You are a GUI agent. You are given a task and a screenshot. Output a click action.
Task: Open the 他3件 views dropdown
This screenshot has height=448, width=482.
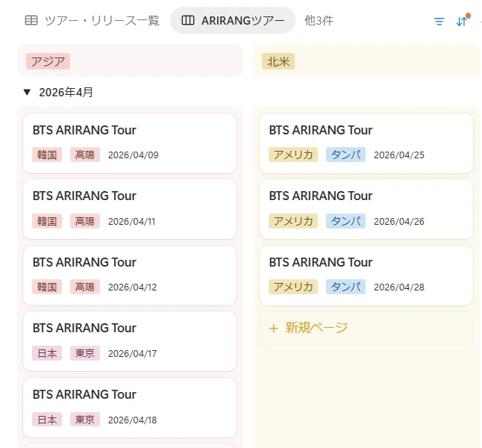319,21
